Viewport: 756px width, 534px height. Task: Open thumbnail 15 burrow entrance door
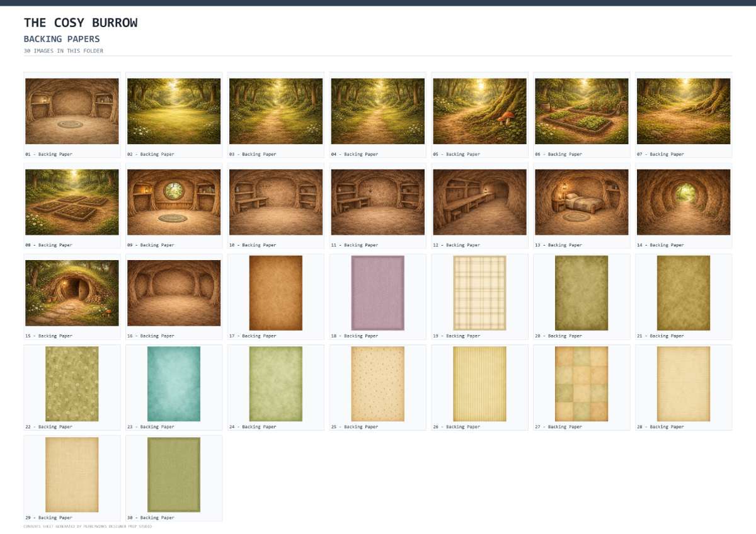(72, 293)
